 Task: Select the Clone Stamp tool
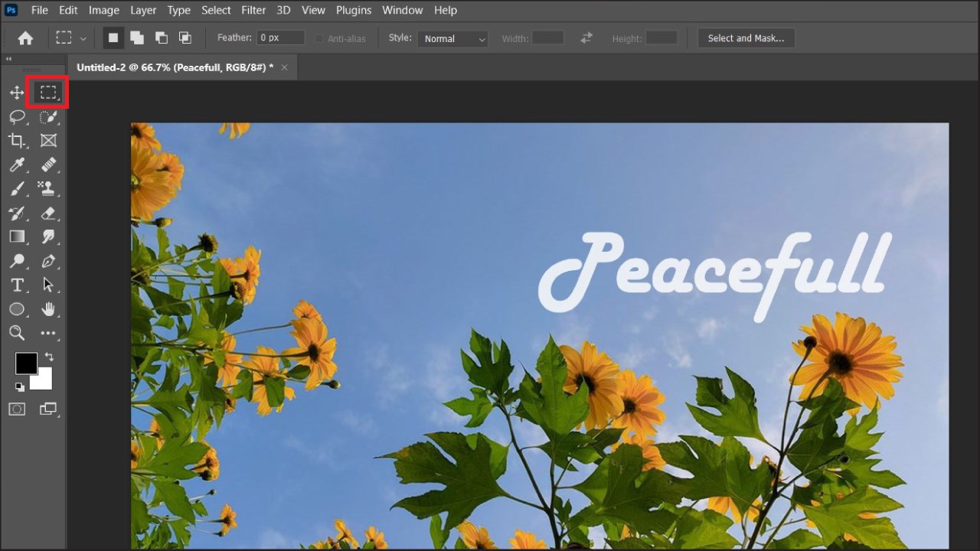[x=48, y=188]
